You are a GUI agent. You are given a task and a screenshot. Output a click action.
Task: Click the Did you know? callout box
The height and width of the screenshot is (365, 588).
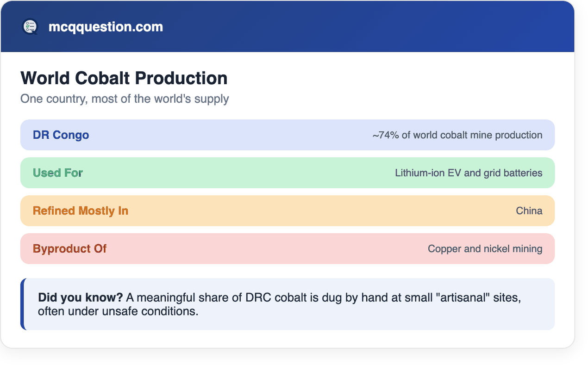(288, 304)
